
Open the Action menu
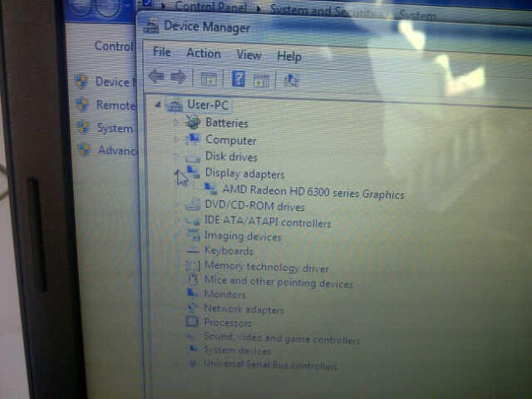click(204, 53)
